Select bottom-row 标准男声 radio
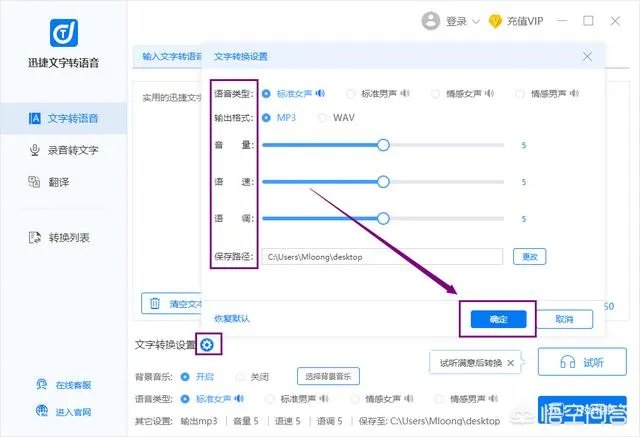Image resolution: width=640 pixels, height=437 pixels. [x=269, y=399]
